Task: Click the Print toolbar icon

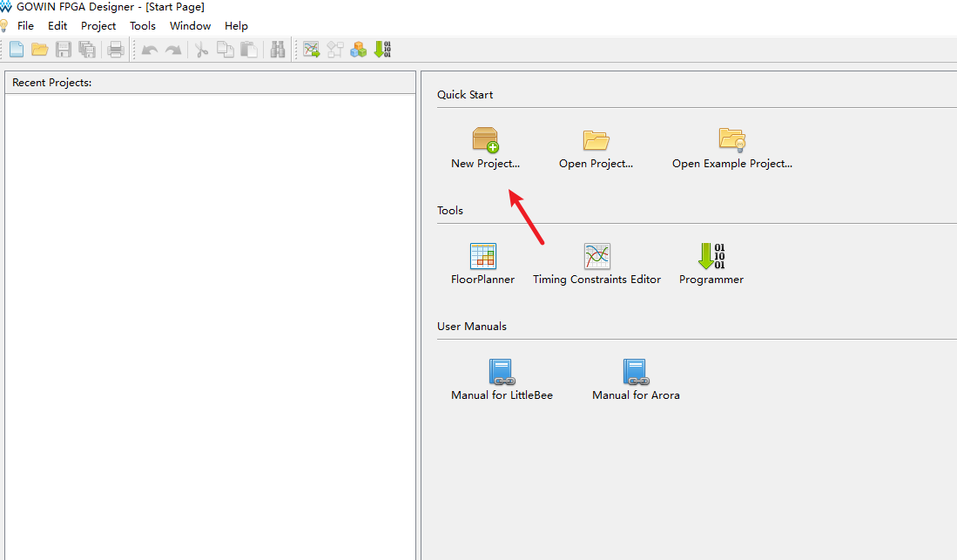Action: [x=115, y=50]
